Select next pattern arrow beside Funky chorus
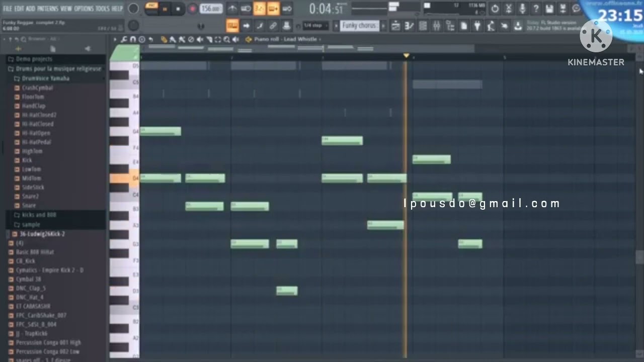 (383, 26)
